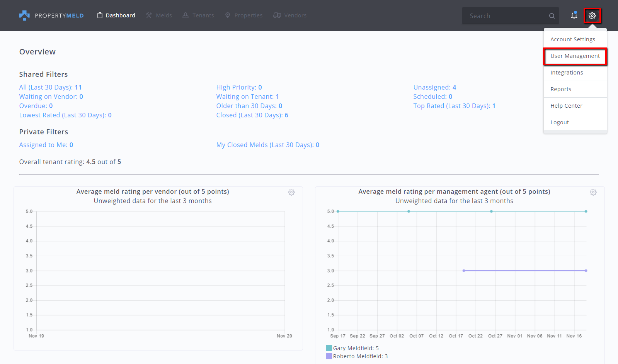The height and width of the screenshot is (364, 618).
Task: Click the Shared Filters heading
Action: click(x=43, y=74)
